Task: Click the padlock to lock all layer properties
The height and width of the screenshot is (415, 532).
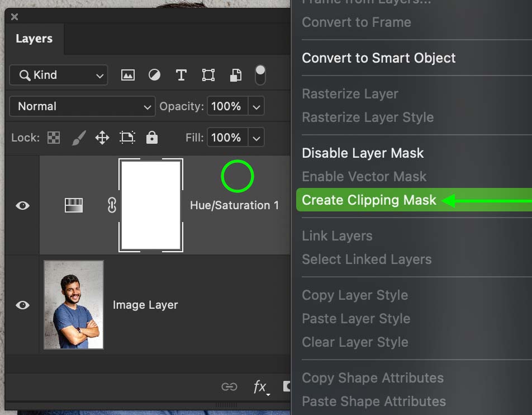Action: click(x=151, y=137)
